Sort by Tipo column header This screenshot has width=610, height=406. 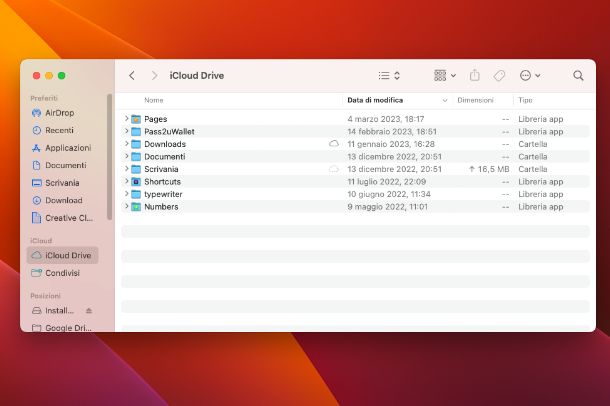pyautogui.click(x=525, y=100)
